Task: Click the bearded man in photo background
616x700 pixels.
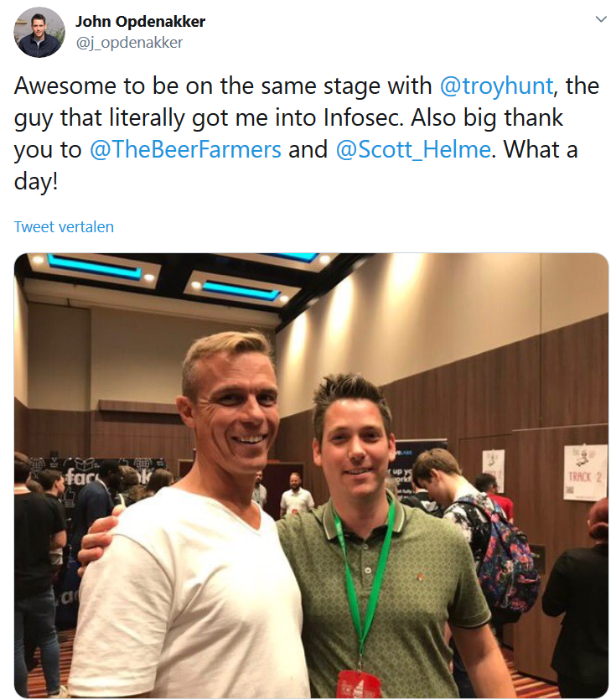Action: [x=296, y=495]
